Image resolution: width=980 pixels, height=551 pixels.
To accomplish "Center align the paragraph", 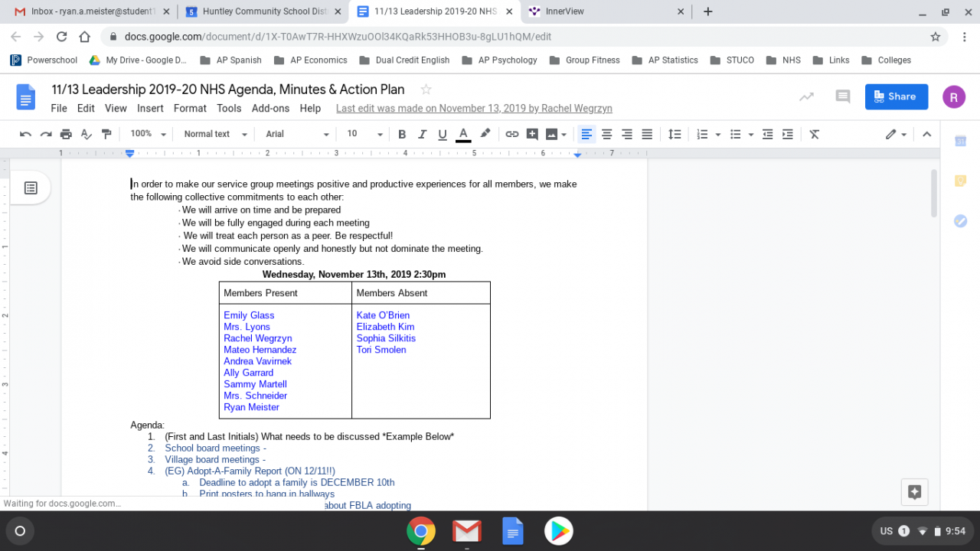I will [x=606, y=134].
